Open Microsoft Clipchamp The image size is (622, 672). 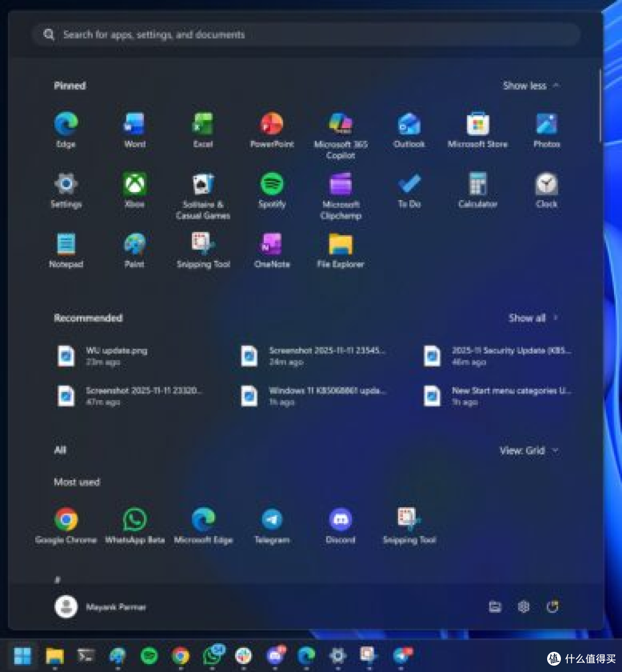(340, 195)
